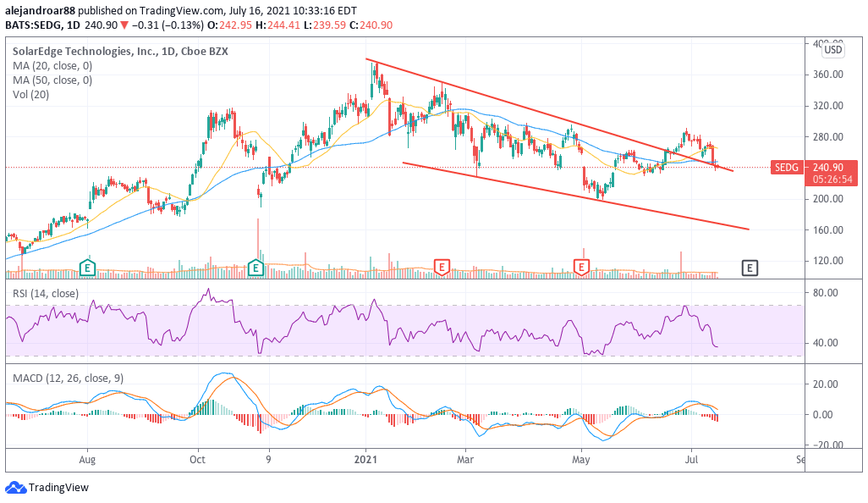The image size is (868, 503).
Task: Select the SolarEdge Technologies, Inc. chart title
Action: tap(120, 51)
